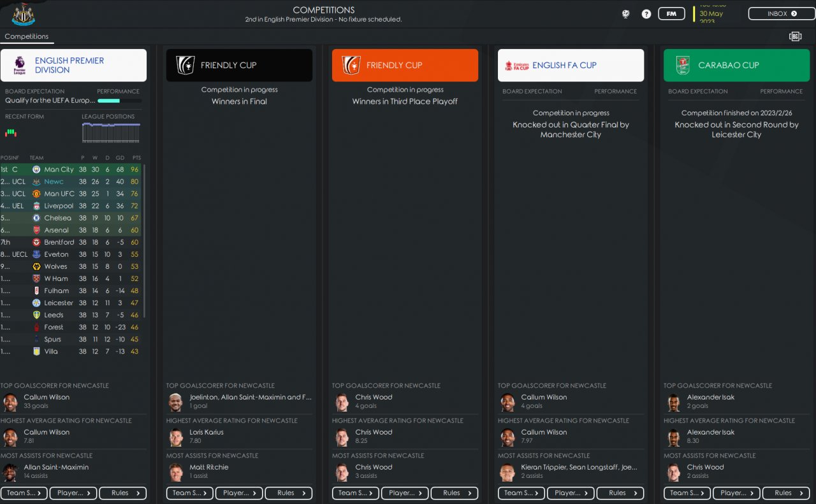Click the Newcastle badge in the league table
The height and width of the screenshot is (504, 816).
coord(36,182)
